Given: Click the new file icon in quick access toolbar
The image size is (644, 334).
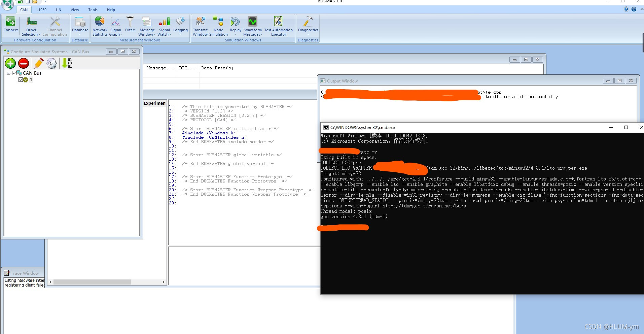Looking at the screenshot, I should click(28, 2).
